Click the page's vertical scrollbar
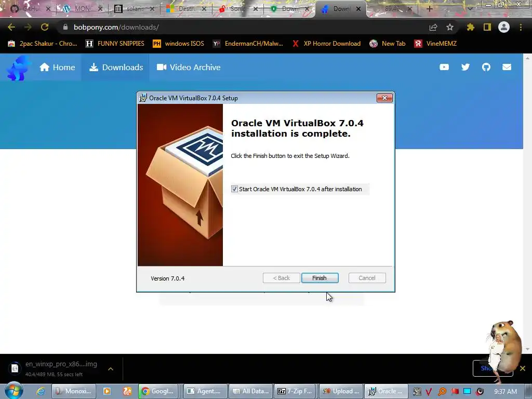The width and height of the screenshot is (532, 399). click(x=527, y=204)
